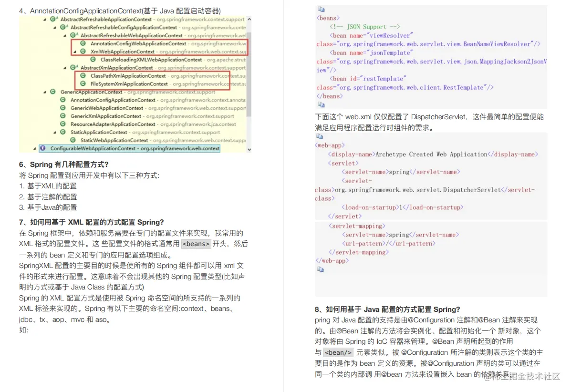Click the class icon beside AbstractRefreshableWebApplicationContext

(73, 35)
